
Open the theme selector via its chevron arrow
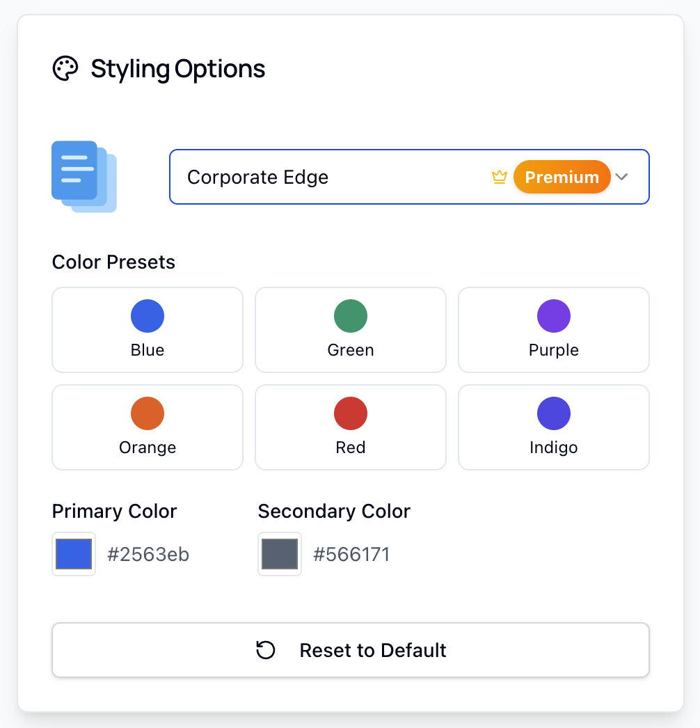[x=621, y=177]
